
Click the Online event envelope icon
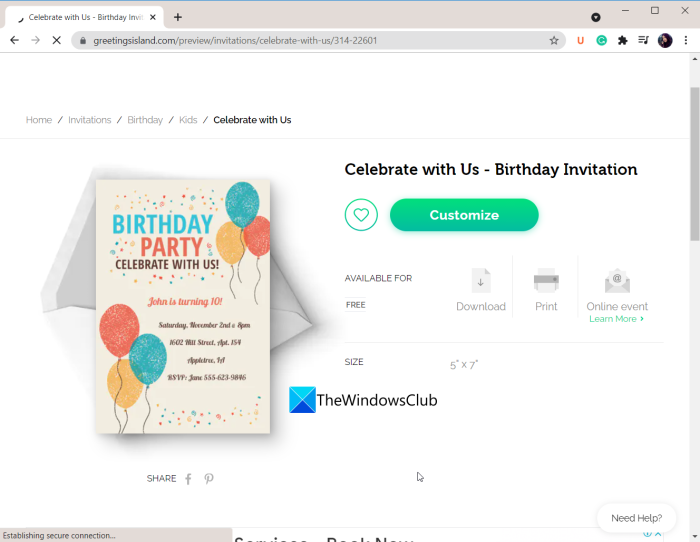pos(617,281)
